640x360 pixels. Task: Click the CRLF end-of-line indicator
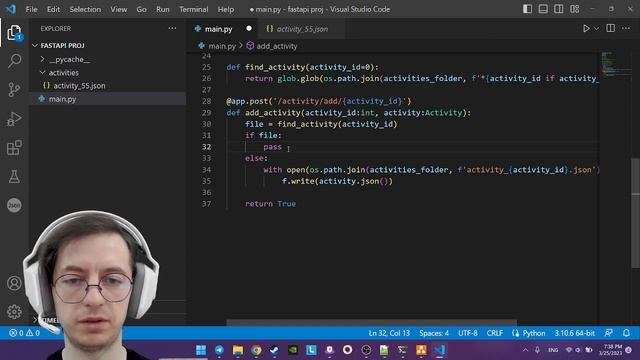[x=494, y=333]
